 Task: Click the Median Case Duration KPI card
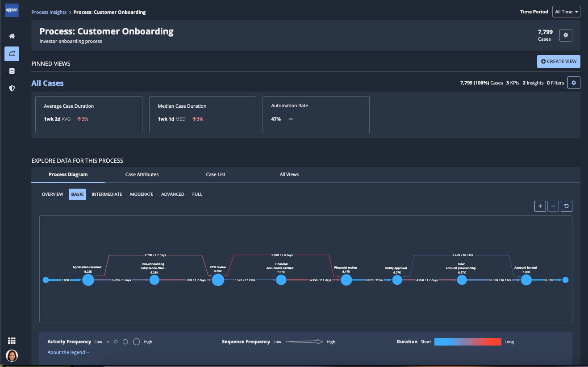[x=203, y=114]
